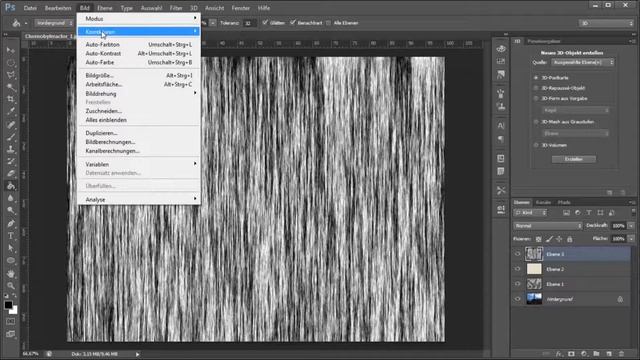Image resolution: width=640 pixels, height=360 pixels.
Task: Select the Path Selection tool
Action: tap(11, 248)
